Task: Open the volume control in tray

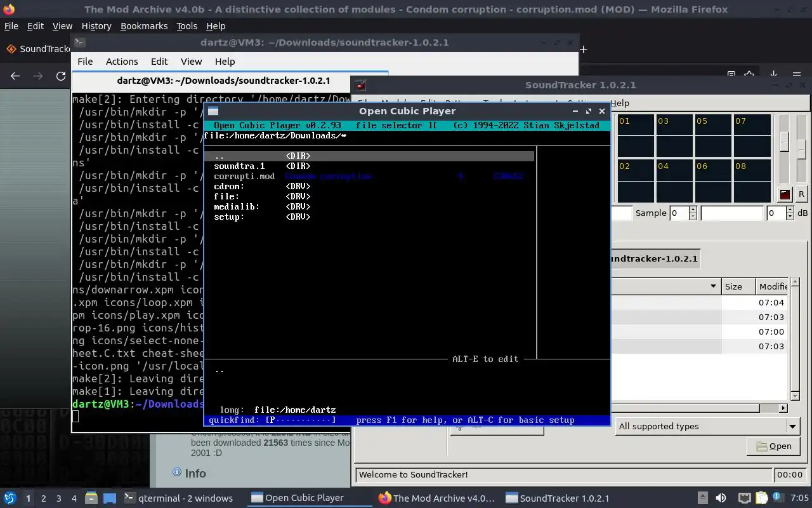Action: 721,498
